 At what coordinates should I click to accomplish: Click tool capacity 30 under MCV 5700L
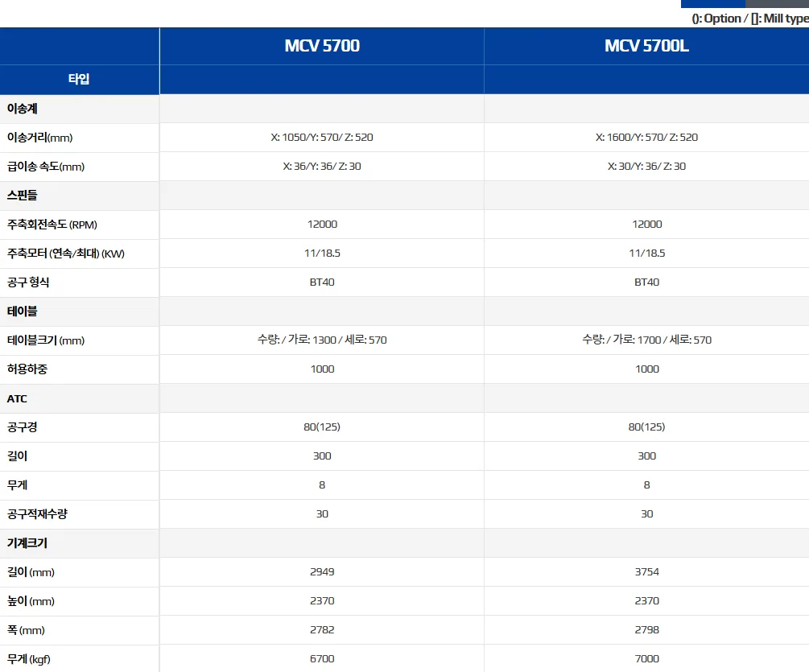click(x=646, y=514)
